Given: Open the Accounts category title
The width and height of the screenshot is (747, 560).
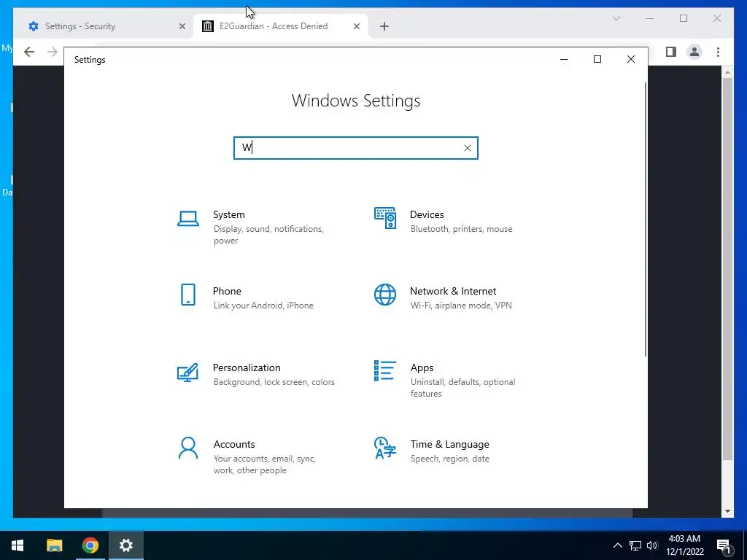Looking at the screenshot, I should [234, 444].
